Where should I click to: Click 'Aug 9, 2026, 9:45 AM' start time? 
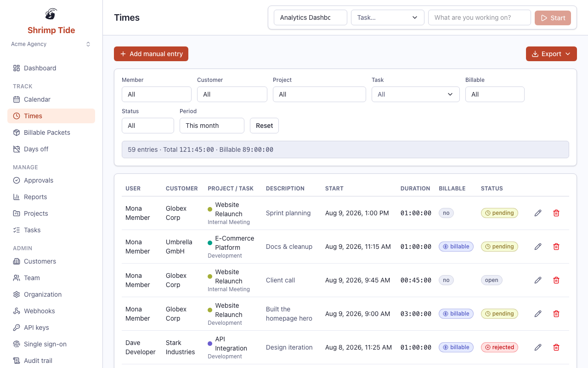[358, 280]
